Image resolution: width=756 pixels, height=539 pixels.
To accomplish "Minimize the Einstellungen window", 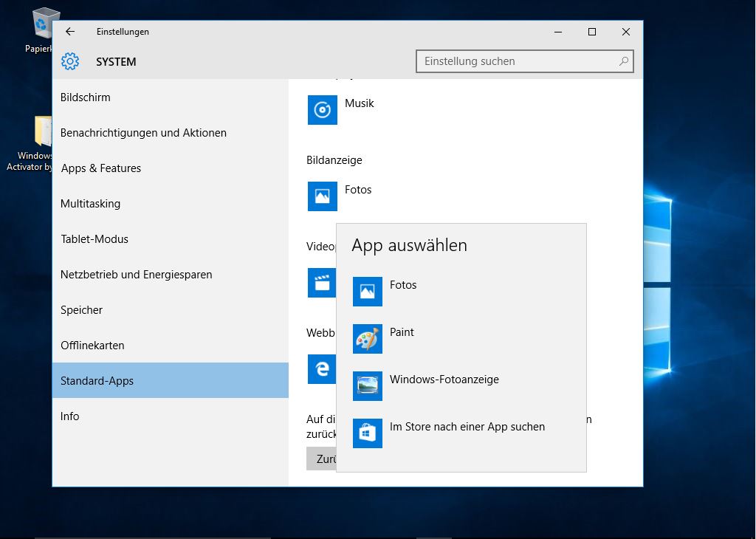I will (558, 32).
